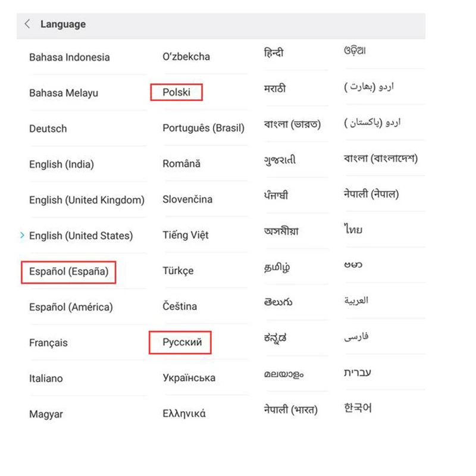The image size is (476, 476).
Task: Select Magyar from the language list
Action: pyautogui.click(x=46, y=414)
